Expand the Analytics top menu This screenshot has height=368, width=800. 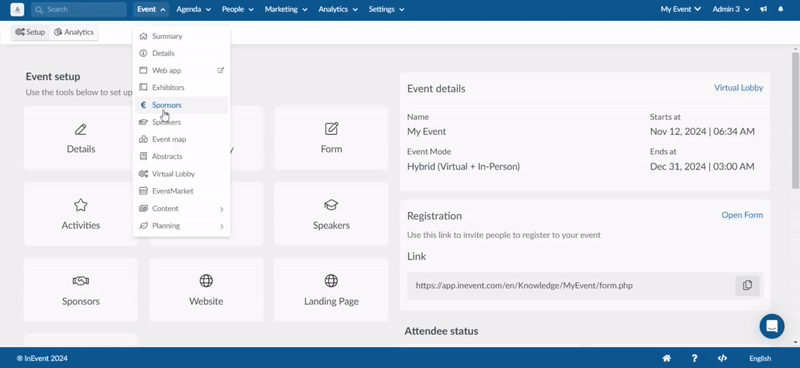[338, 9]
